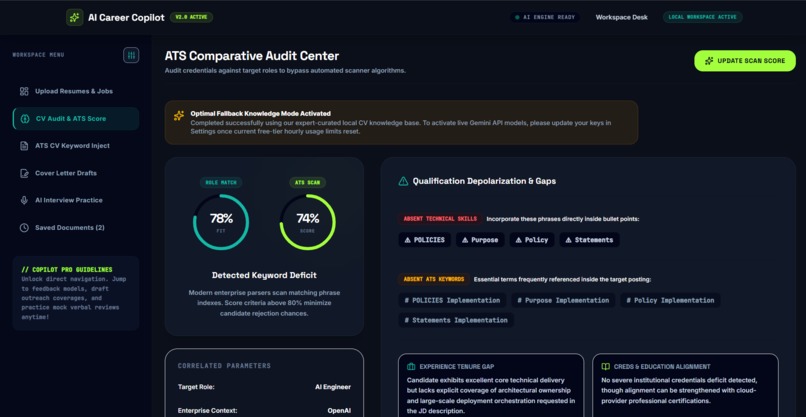Click the POLICIES technical skill chip
The height and width of the screenshot is (417, 806).
(x=425, y=240)
